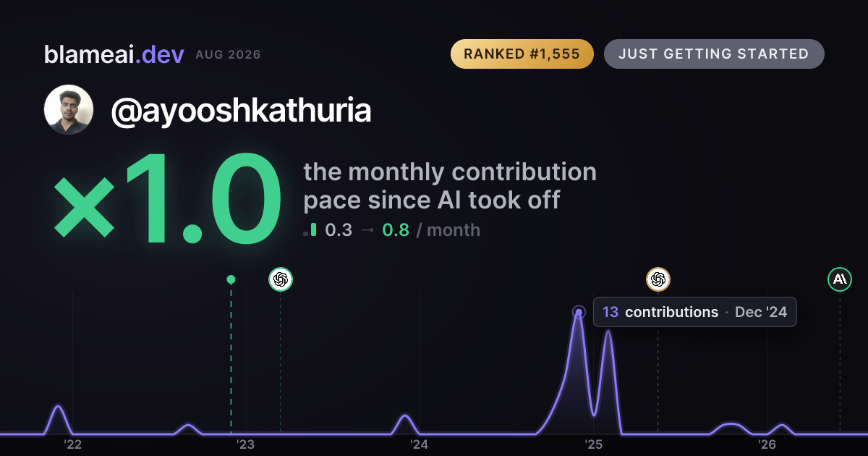868x456 pixels.
Task: Click the small green bar chart icon
Action: (310, 230)
